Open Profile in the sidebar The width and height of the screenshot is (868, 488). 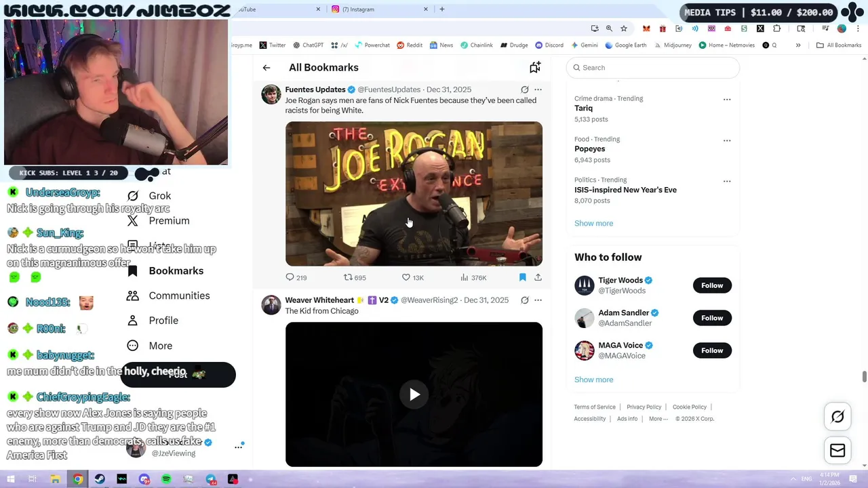pos(153,321)
